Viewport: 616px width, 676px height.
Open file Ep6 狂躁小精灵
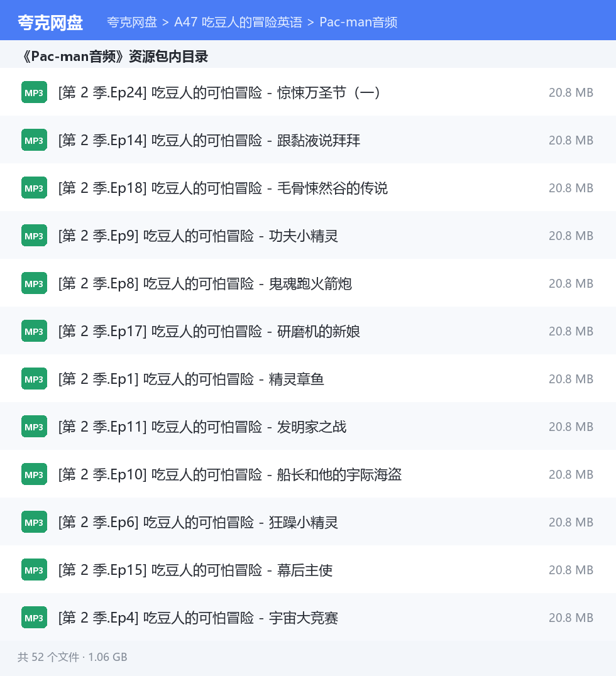pyautogui.click(x=198, y=522)
